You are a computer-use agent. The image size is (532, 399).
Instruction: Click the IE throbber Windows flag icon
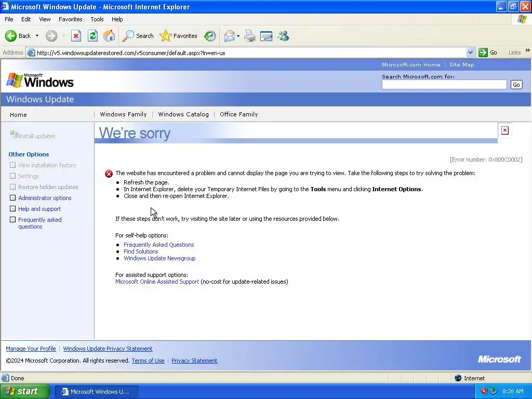click(x=522, y=19)
